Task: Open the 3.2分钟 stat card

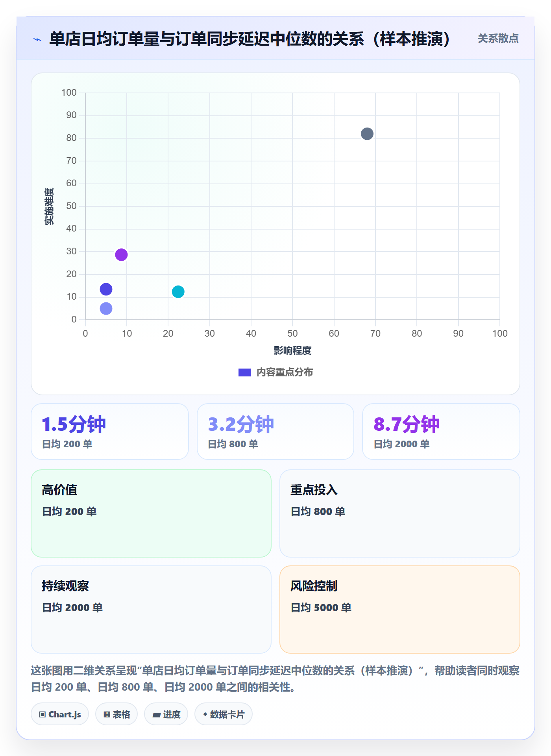Action: tap(275, 432)
